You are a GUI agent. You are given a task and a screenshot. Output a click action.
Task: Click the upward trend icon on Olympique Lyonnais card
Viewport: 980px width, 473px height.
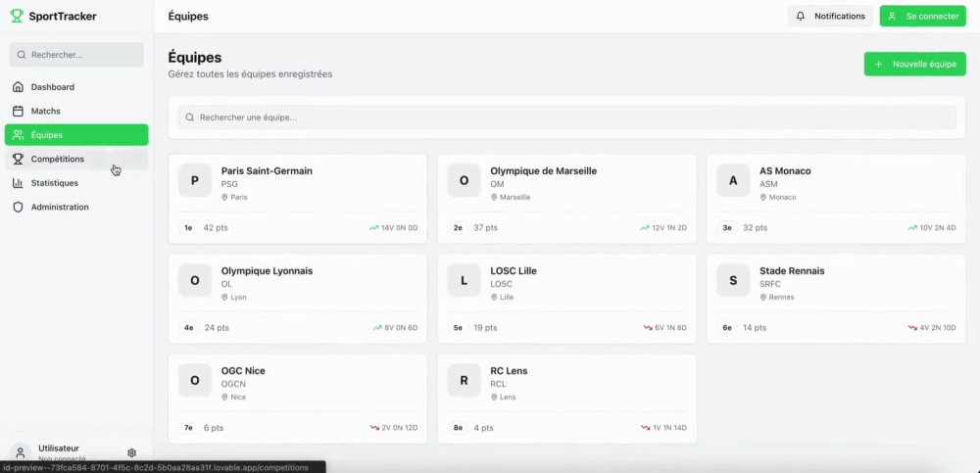tap(377, 327)
